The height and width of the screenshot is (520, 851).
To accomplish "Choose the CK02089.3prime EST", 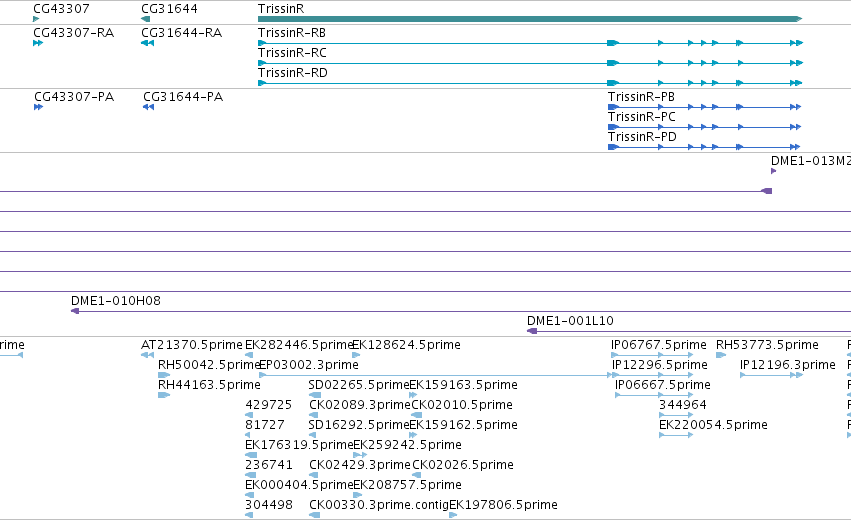I will [360, 405].
